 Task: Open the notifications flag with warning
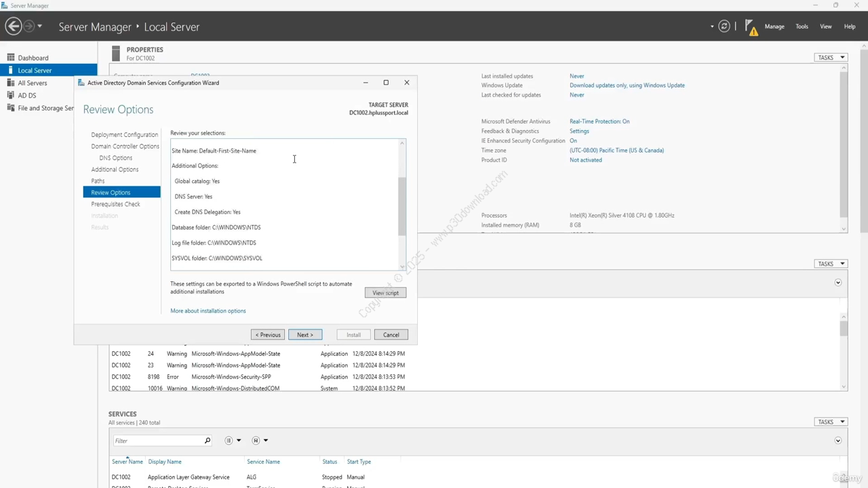(x=751, y=27)
